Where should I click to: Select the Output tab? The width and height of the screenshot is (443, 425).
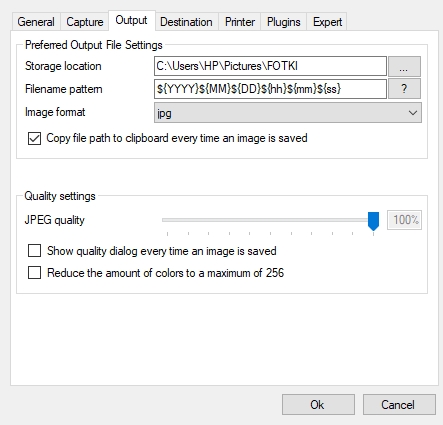[x=132, y=21]
